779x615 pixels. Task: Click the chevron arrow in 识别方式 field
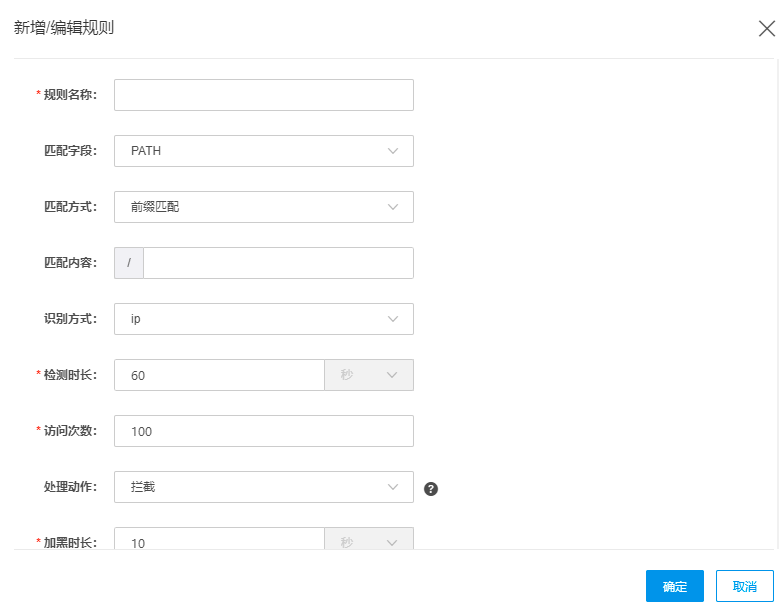pyautogui.click(x=393, y=319)
